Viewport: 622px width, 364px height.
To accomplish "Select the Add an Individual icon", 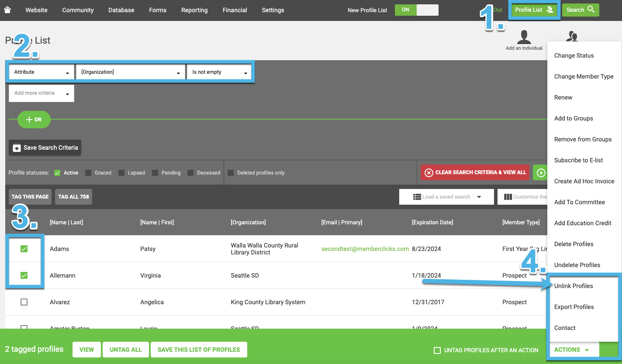I will (524, 37).
